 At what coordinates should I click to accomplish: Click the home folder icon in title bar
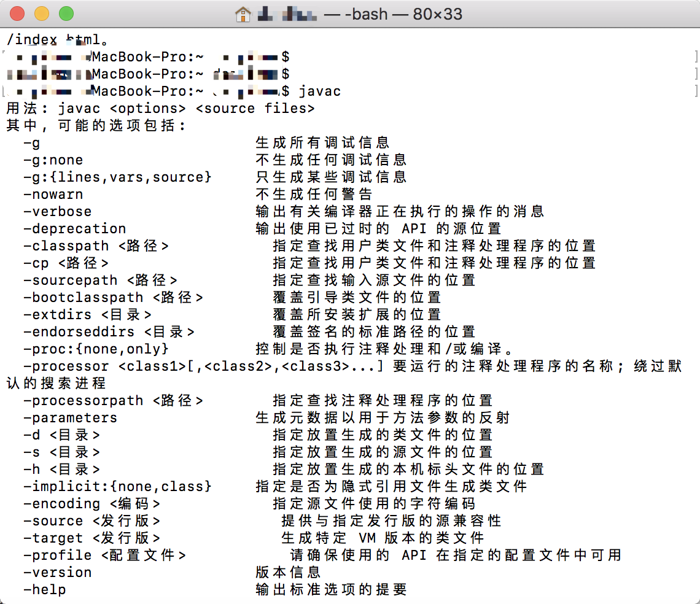click(x=243, y=14)
